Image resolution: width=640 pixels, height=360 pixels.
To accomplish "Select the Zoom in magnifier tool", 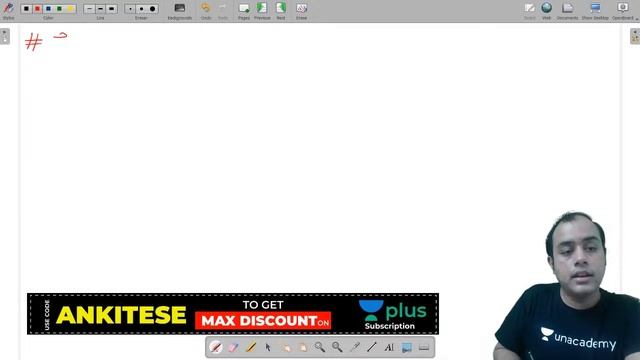I will [x=320, y=347].
